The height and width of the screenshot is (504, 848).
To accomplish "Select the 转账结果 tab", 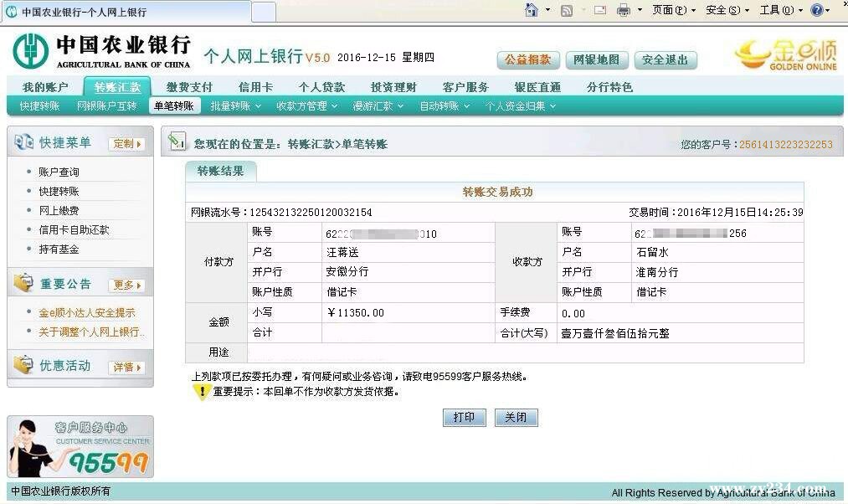I will 221,172.
